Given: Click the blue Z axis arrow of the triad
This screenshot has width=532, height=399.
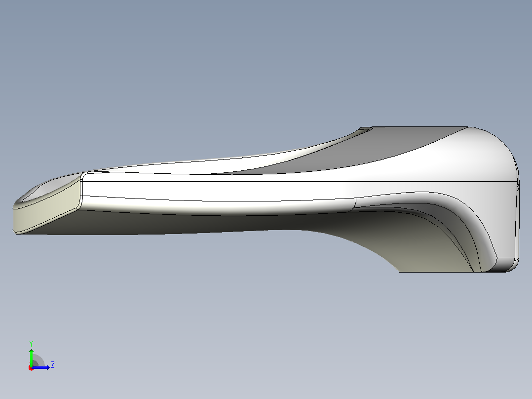Looking at the screenshot, I should pyautogui.click(x=40, y=367).
